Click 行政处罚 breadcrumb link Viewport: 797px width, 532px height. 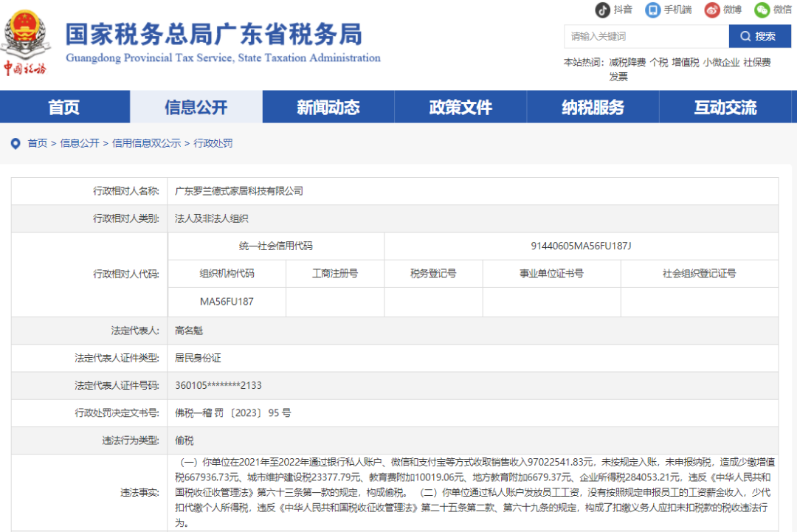tap(213, 143)
